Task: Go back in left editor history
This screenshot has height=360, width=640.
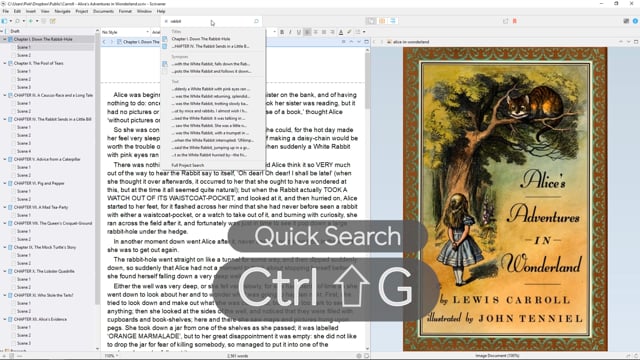Action: 104,42
